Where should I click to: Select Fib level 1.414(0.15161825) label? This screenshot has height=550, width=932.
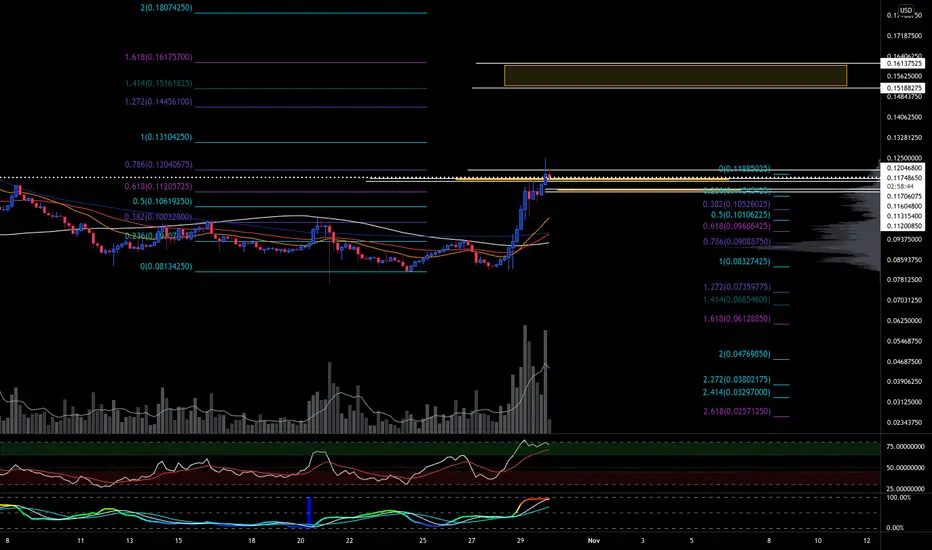pos(158,83)
